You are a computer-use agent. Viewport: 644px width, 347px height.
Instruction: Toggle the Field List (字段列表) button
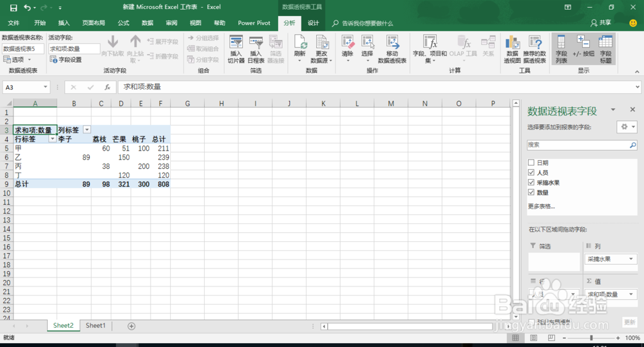click(561, 50)
